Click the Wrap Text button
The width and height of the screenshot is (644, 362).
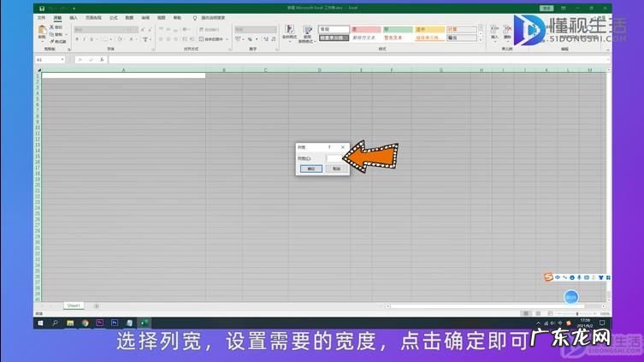coord(209,30)
